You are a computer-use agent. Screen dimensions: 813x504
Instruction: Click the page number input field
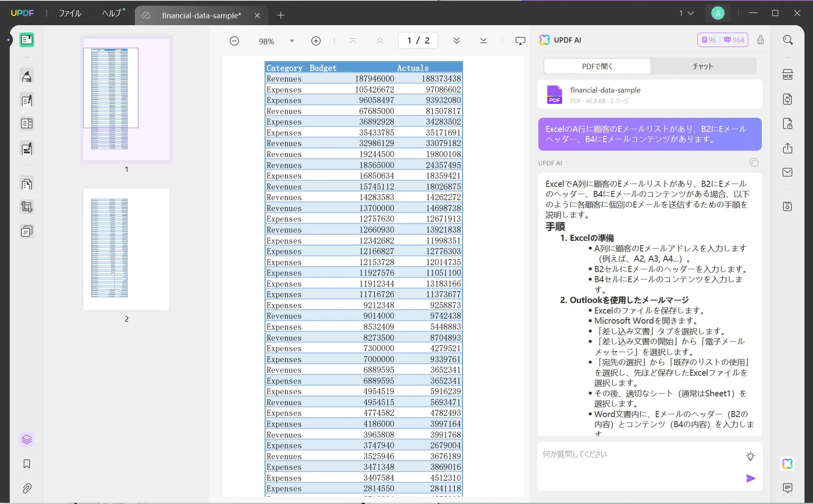[418, 41]
